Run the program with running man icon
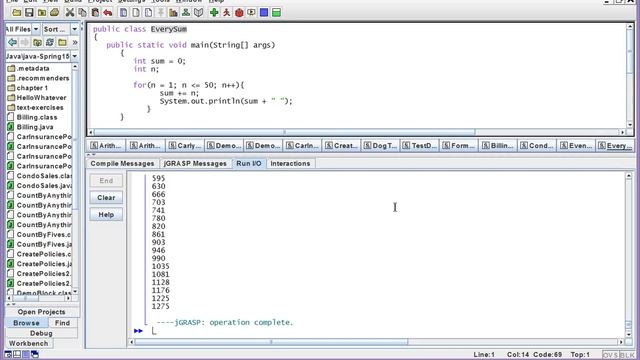640x360 pixels. [x=227, y=13]
